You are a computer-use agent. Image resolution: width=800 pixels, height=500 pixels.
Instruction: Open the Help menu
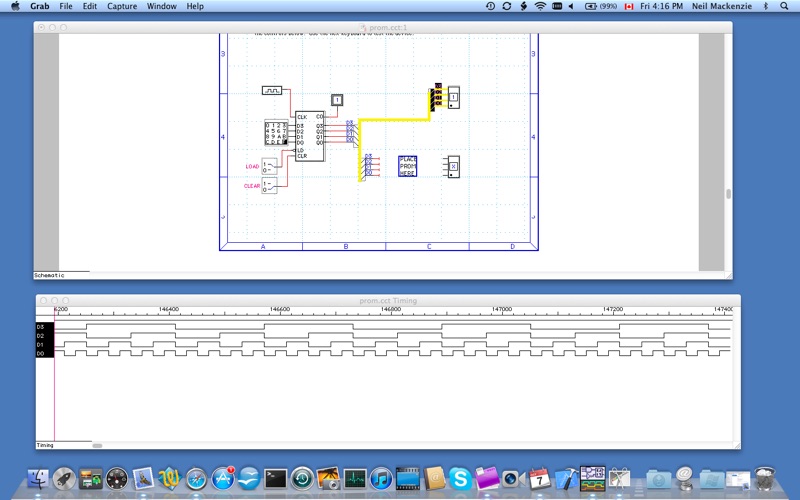195,6
